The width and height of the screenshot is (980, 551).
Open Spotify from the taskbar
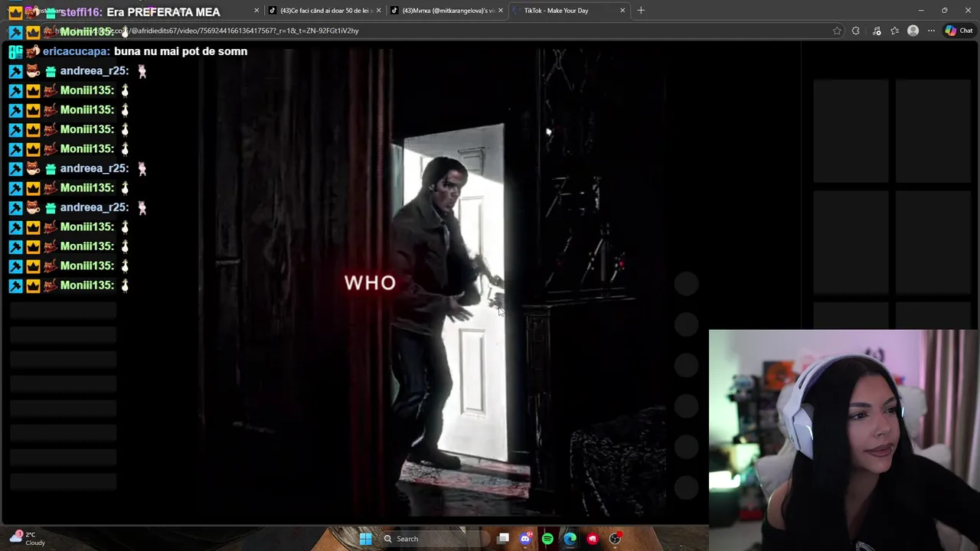click(547, 539)
